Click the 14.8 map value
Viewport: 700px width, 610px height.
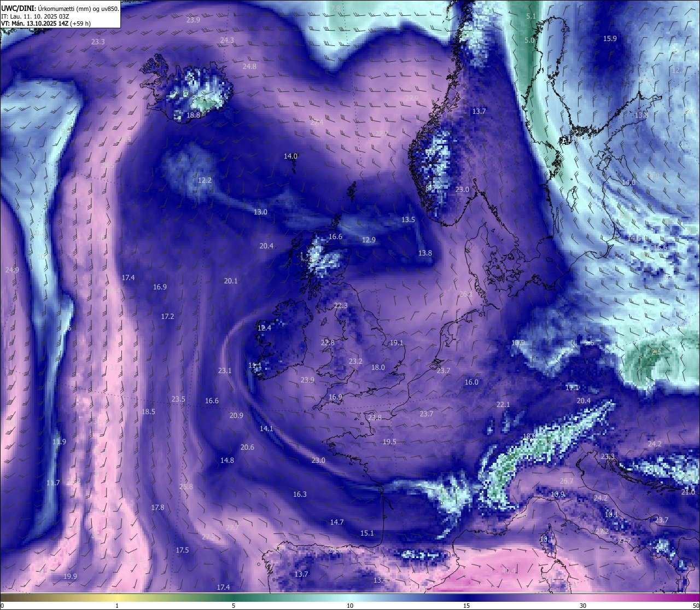(x=227, y=460)
